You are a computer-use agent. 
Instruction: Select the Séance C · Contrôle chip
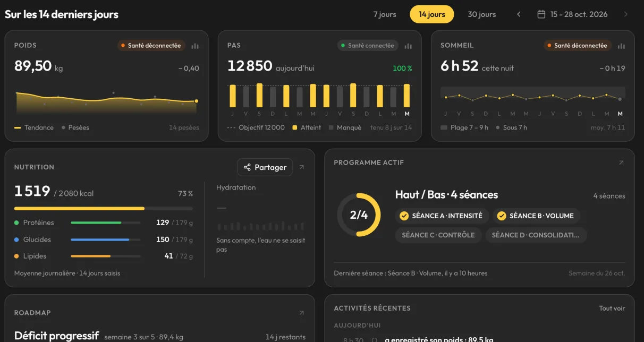click(x=438, y=235)
